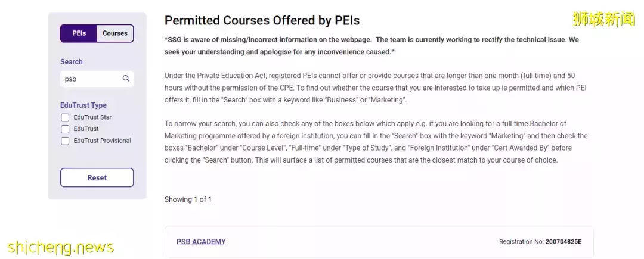The image size is (644, 259).
Task: Check the EduTrust Provisional option
Action: click(65, 141)
